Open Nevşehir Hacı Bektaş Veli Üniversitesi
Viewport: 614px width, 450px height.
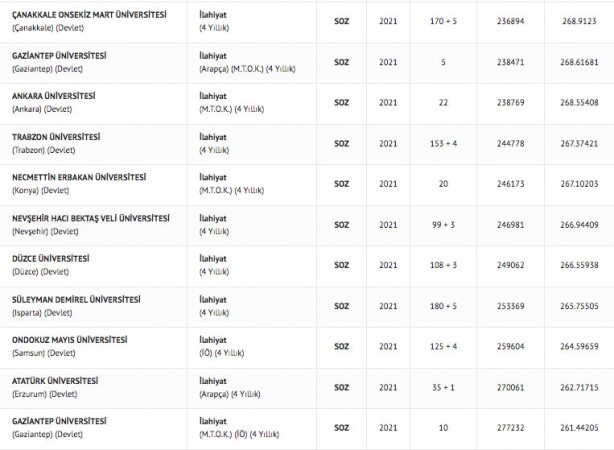coord(88,218)
